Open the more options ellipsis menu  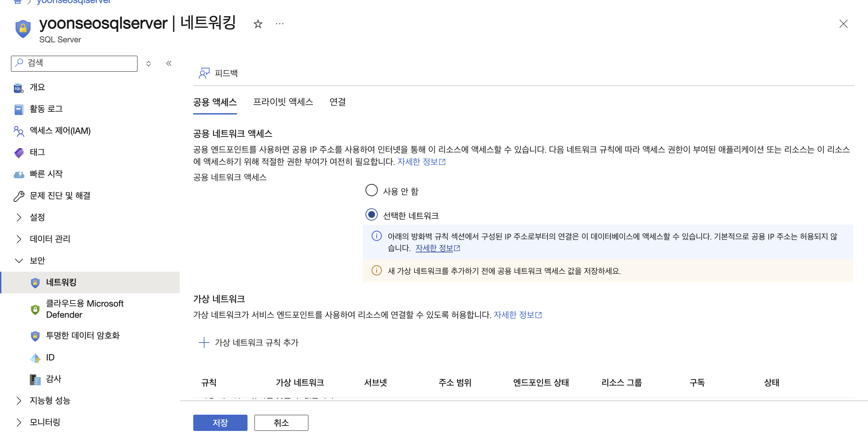(x=279, y=24)
